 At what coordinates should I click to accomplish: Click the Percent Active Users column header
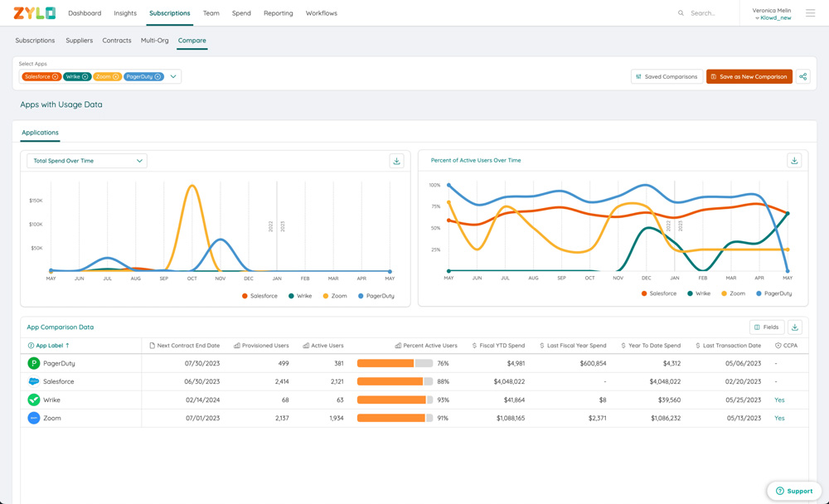(426, 346)
